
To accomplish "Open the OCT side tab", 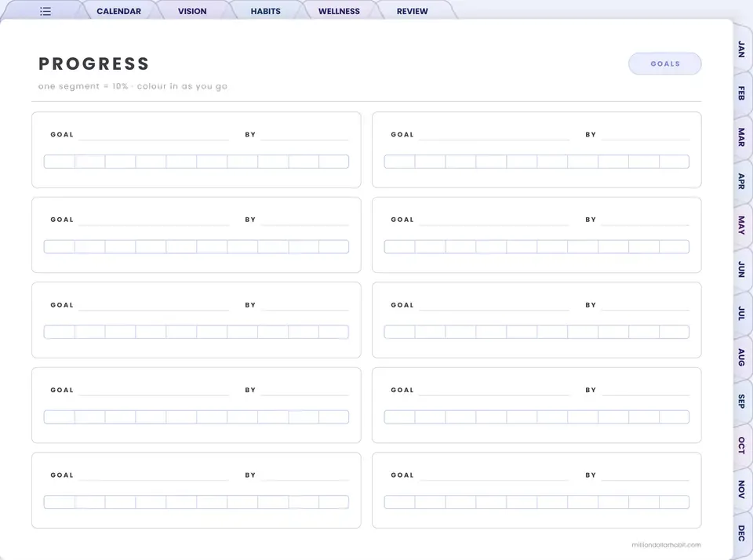I will tap(741, 445).
